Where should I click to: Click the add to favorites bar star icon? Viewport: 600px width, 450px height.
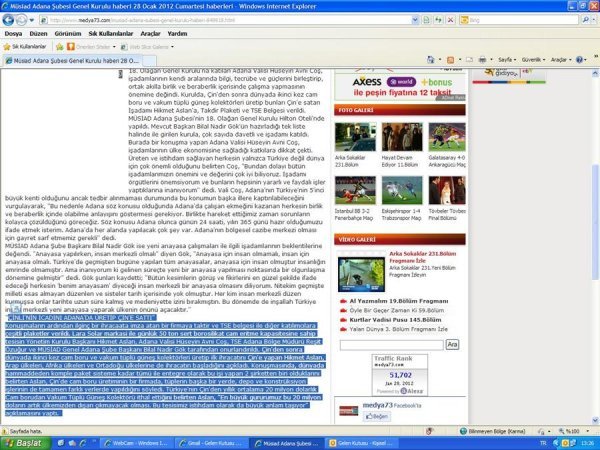click(59, 47)
